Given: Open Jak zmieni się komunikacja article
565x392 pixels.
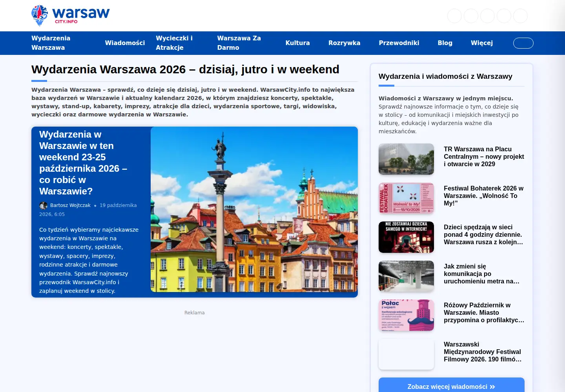Looking at the screenshot, I should (482, 274).
